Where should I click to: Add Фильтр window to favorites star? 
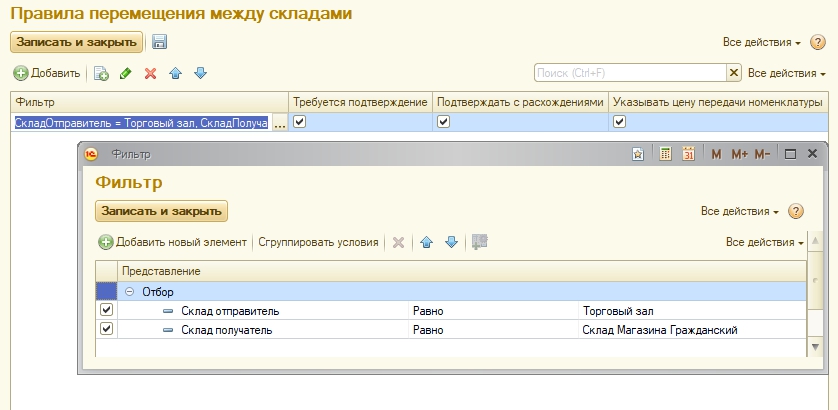point(638,154)
